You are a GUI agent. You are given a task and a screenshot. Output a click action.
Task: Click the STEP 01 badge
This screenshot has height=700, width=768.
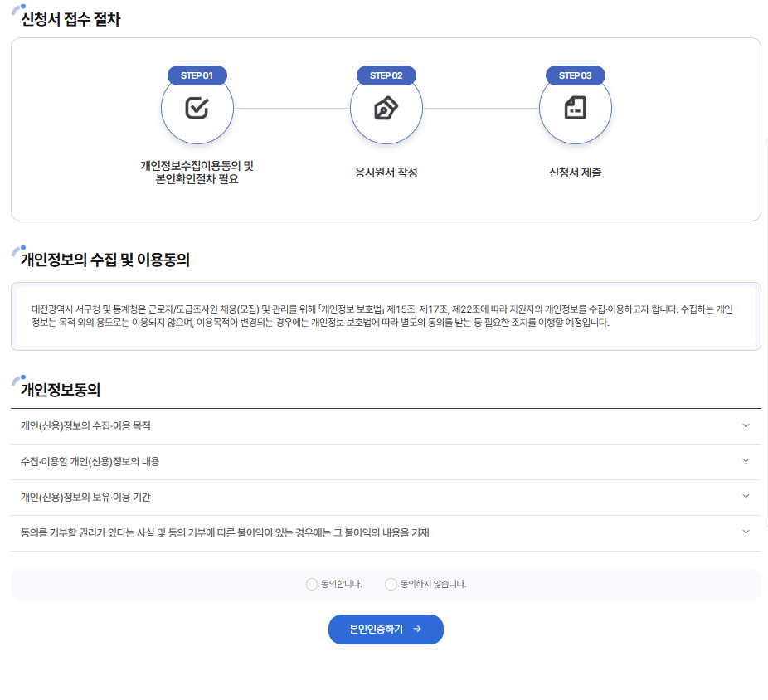pyautogui.click(x=197, y=75)
